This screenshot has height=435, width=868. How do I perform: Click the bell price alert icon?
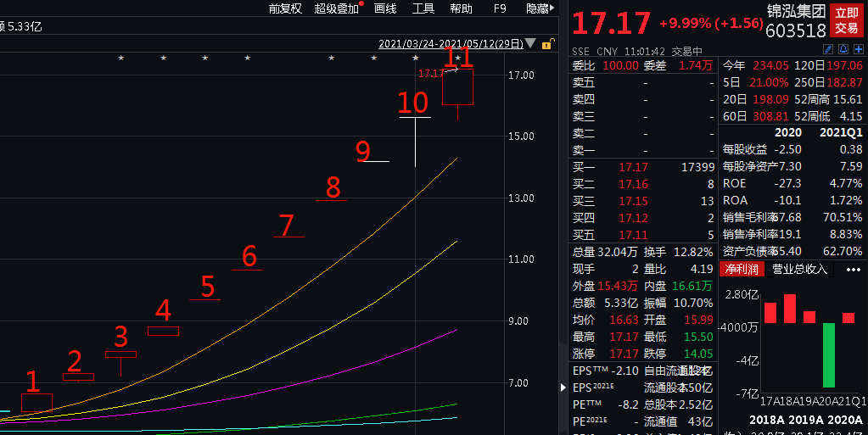843,50
